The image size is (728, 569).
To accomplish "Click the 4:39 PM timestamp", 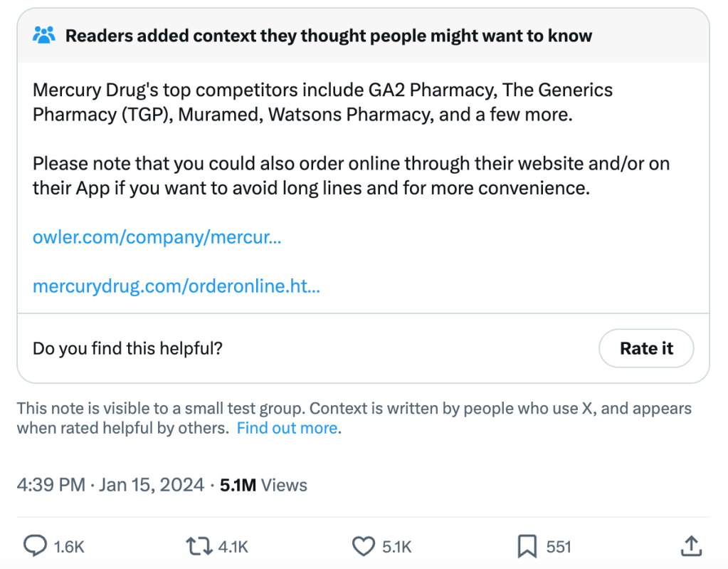I will 51,485.
